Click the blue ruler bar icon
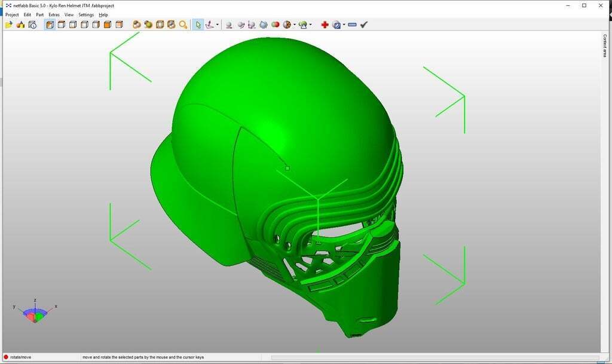The width and height of the screenshot is (612, 364). click(352, 25)
